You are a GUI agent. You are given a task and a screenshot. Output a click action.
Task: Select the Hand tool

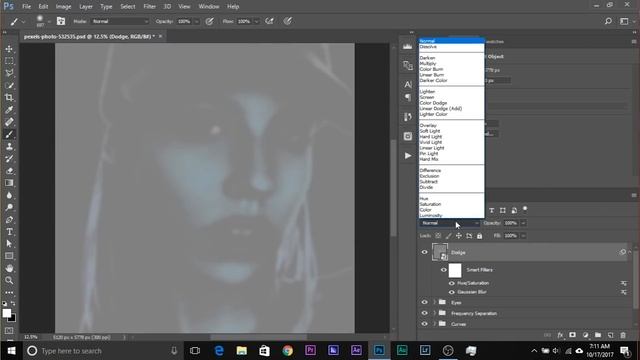pos(9,268)
